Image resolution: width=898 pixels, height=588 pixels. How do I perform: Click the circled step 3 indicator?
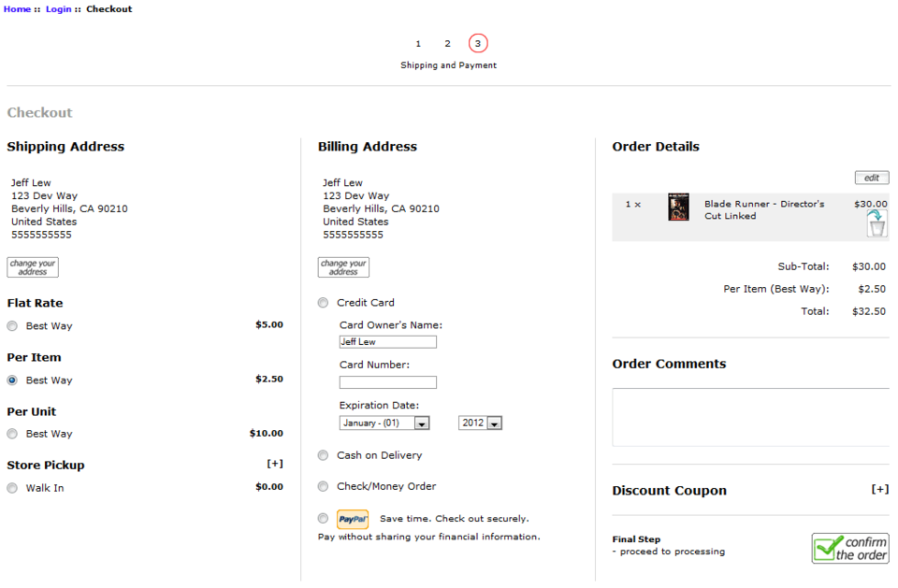click(x=478, y=42)
